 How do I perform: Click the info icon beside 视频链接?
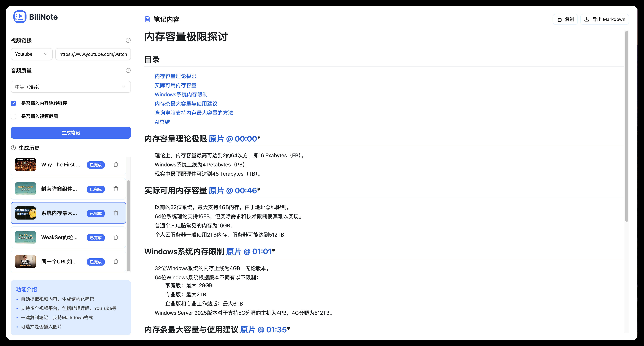point(128,40)
